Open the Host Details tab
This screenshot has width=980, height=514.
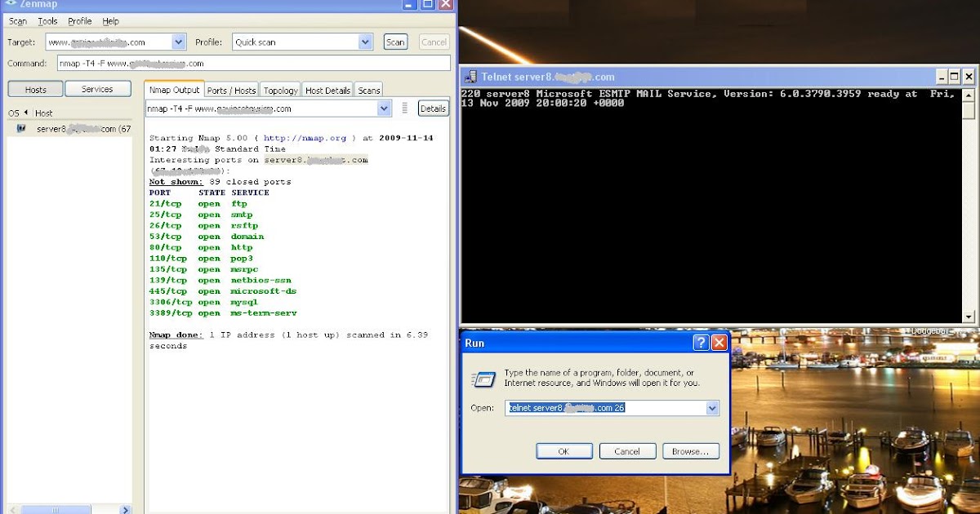pyautogui.click(x=328, y=91)
